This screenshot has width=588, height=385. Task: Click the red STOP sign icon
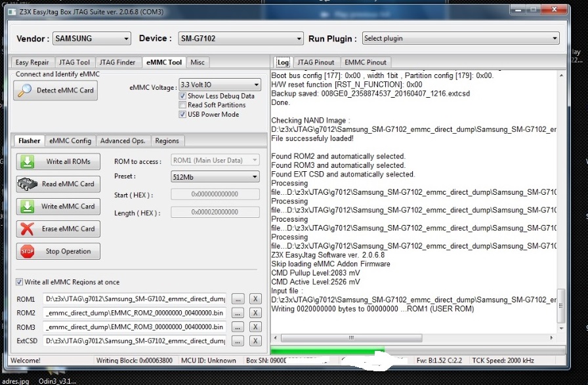[x=27, y=252]
